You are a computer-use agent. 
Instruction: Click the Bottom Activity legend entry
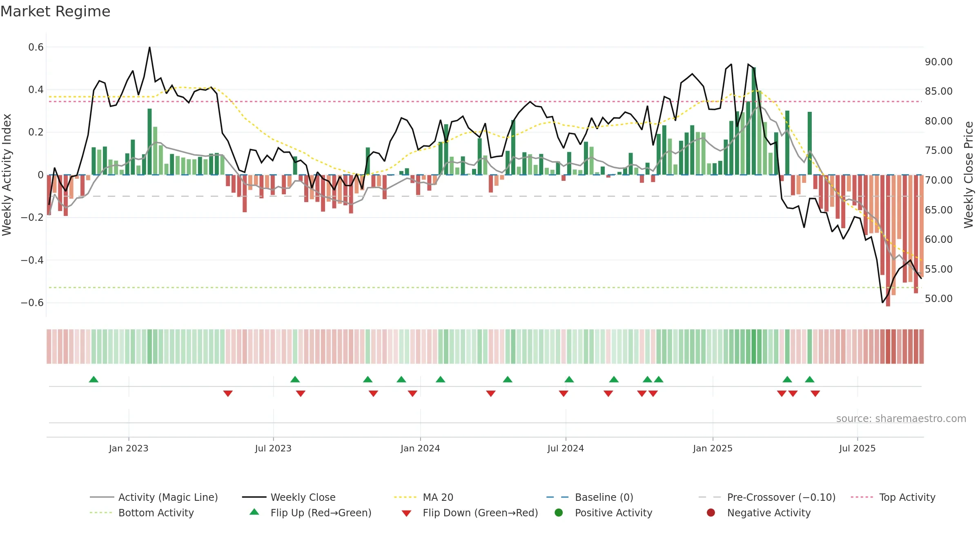pos(142,513)
